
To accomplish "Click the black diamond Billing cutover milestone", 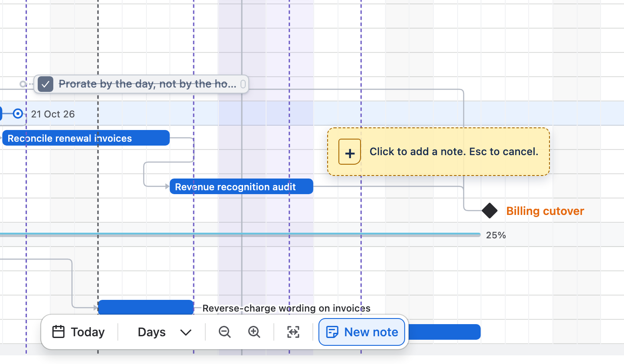I will click(490, 211).
